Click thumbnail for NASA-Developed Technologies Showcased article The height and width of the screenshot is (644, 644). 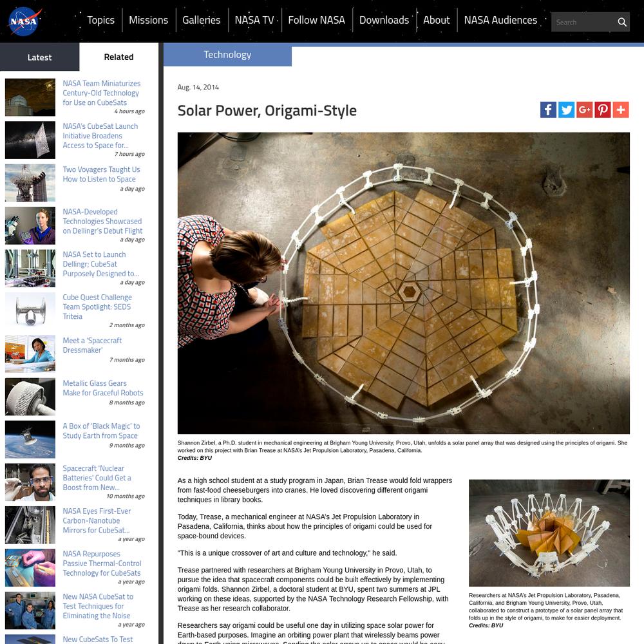30,225
